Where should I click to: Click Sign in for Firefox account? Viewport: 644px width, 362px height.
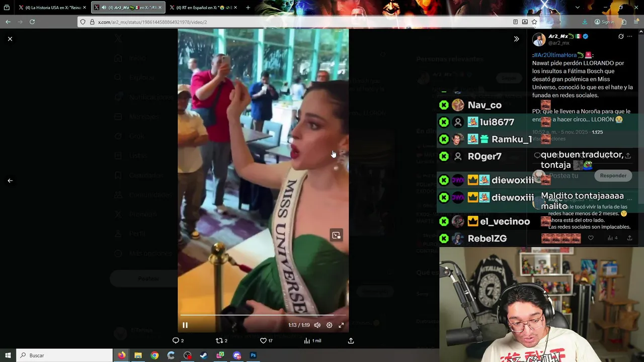(x=604, y=22)
